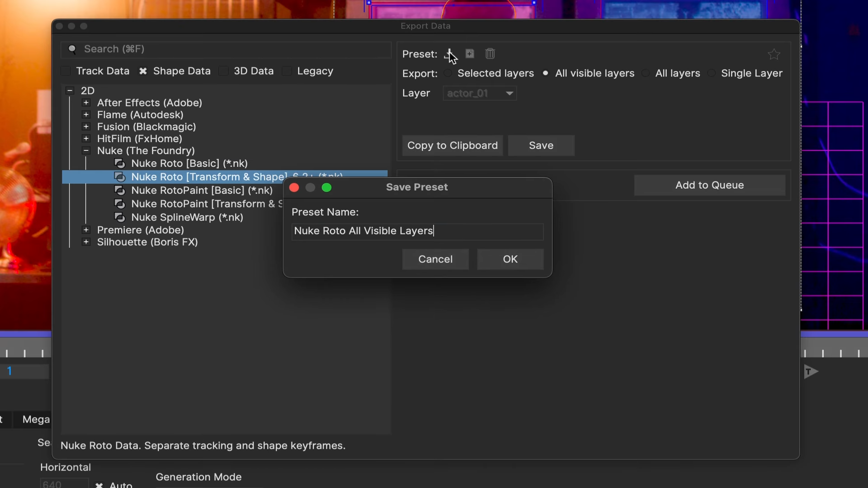Select the Single Layer radio button
868x488 pixels.
712,73
